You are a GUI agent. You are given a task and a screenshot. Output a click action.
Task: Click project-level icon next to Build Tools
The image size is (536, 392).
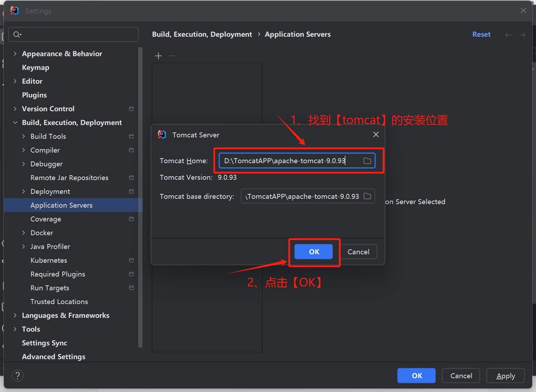tap(132, 136)
